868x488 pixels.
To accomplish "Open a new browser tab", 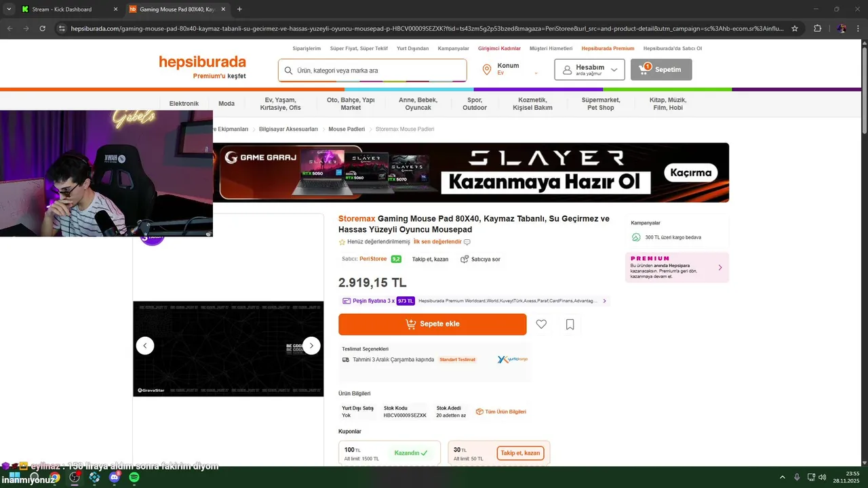I will (x=239, y=9).
